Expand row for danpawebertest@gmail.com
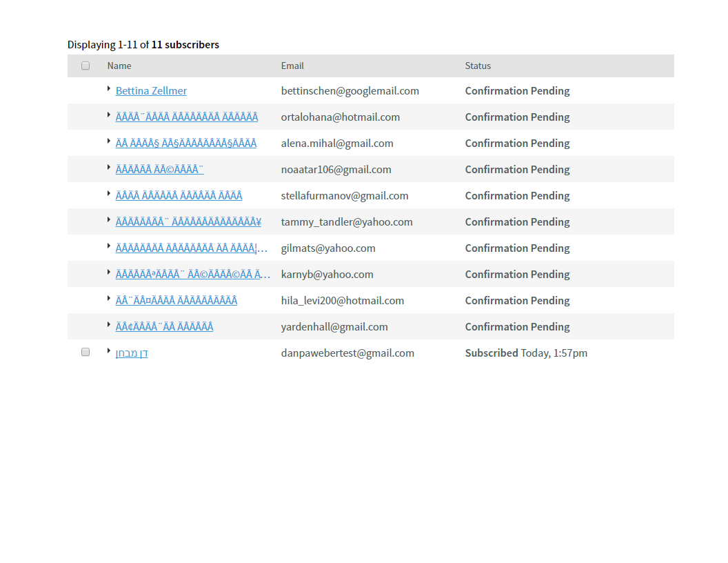 [x=109, y=350]
